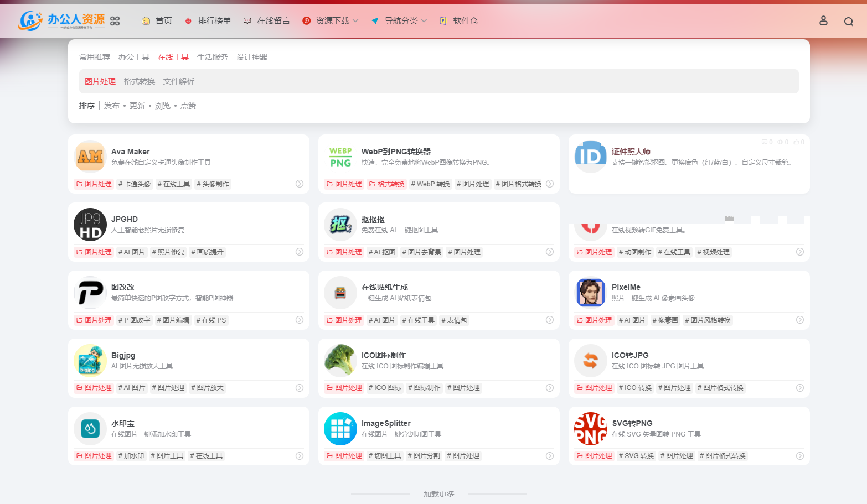Open the 抠抠抠 app icon
Viewport: 867px width, 504px height.
[340, 225]
